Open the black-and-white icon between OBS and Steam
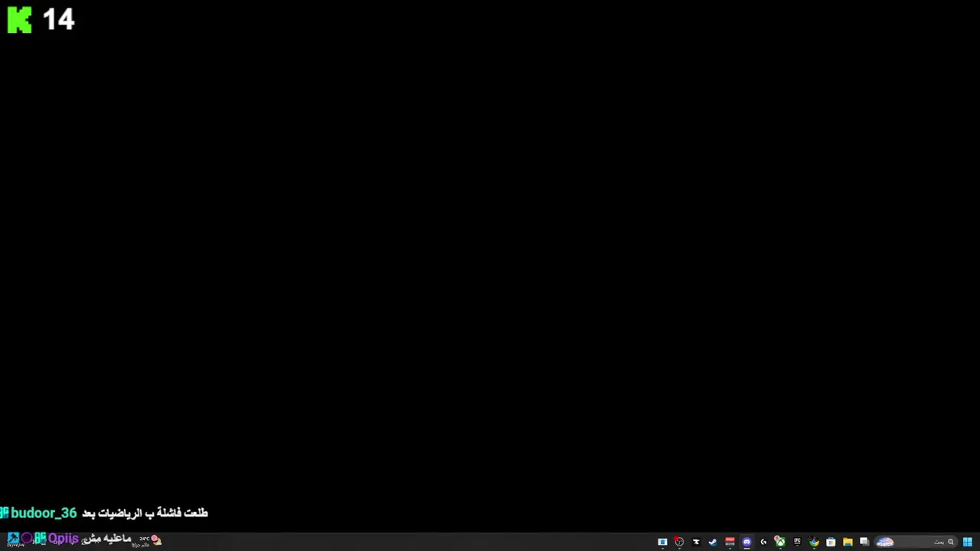 tap(696, 542)
